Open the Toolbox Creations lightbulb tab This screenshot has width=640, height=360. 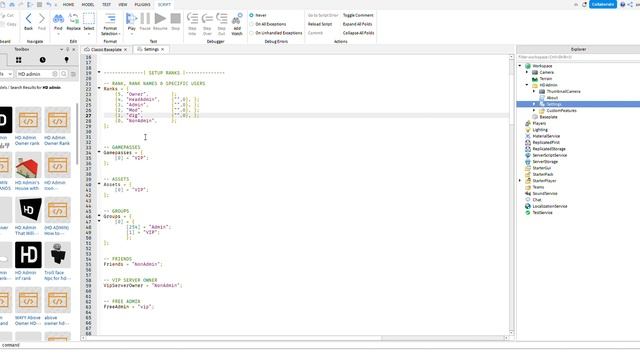(x=67, y=60)
